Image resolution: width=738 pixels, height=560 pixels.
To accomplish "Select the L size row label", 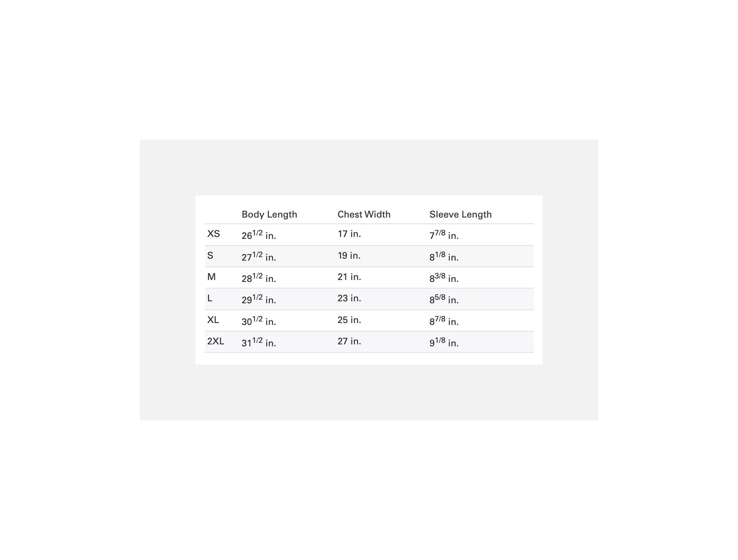I will [x=210, y=298].
